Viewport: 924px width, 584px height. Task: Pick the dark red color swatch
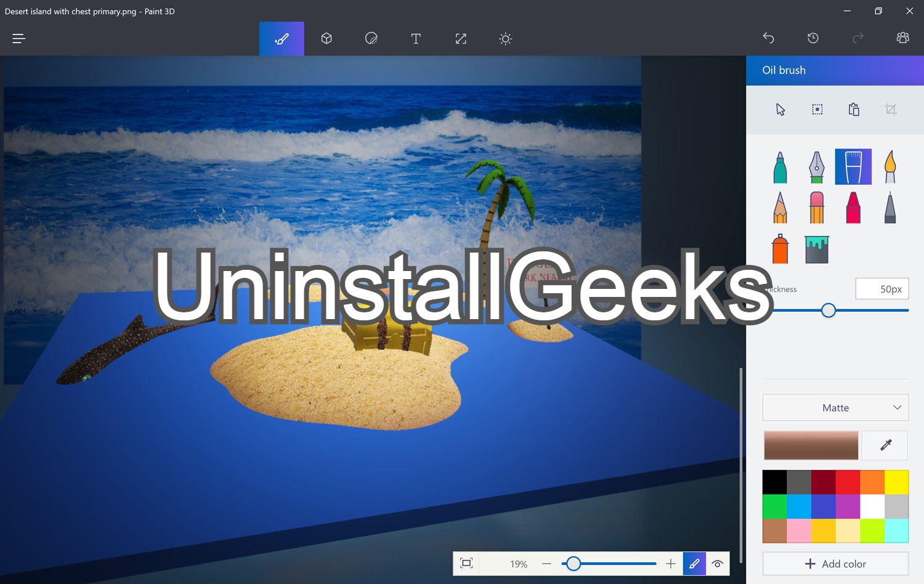(x=824, y=482)
